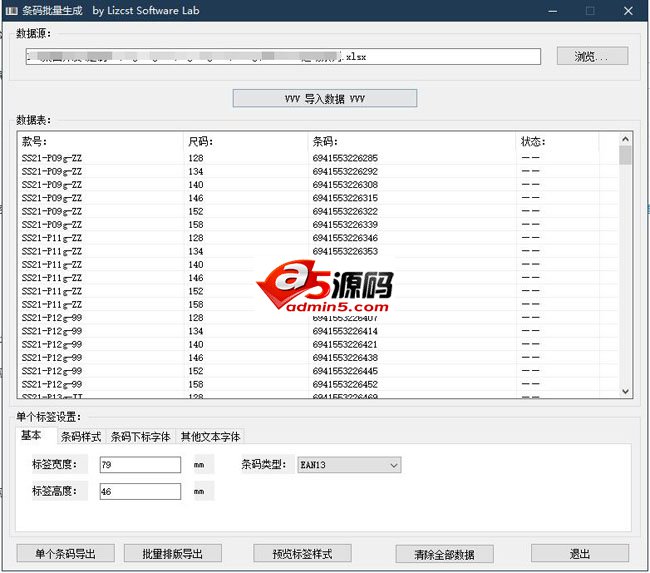Select row with barcode 6941553226315
This screenshot has height=573, width=650.
point(318,198)
